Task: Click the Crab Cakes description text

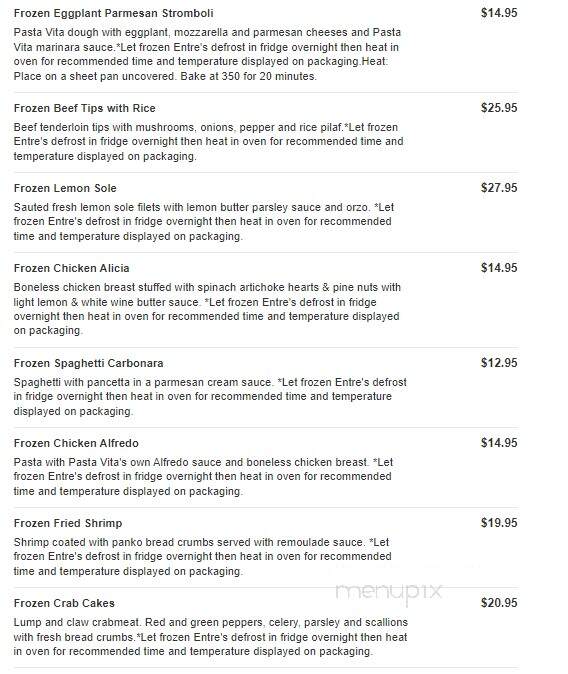Action: pyautogui.click(x=211, y=637)
